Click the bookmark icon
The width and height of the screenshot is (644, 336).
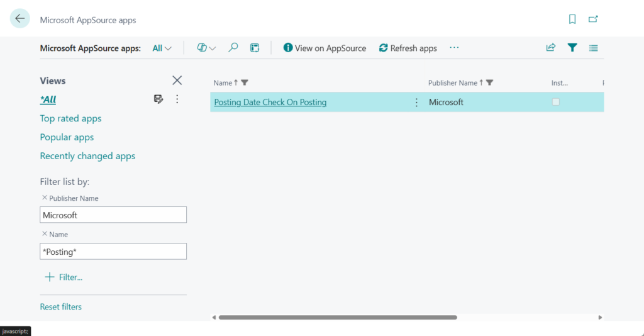click(x=572, y=20)
